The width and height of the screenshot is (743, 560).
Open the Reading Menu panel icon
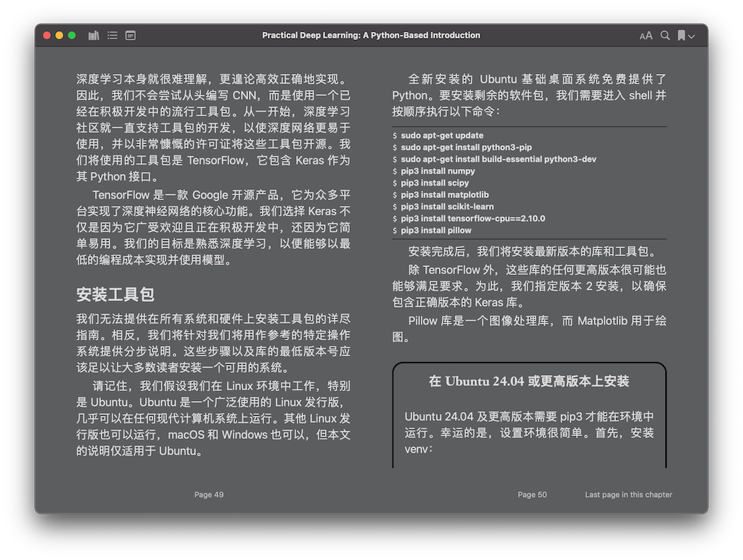click(131, 35)
